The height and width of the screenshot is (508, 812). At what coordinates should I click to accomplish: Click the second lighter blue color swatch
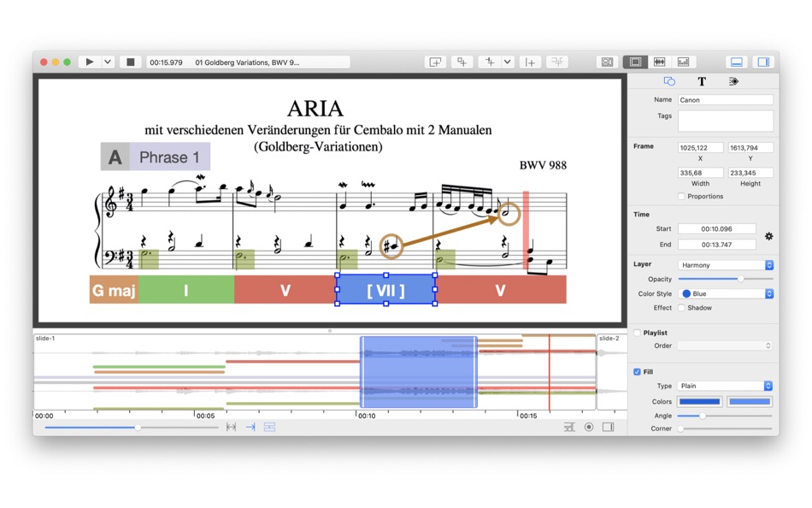point(750,401)
